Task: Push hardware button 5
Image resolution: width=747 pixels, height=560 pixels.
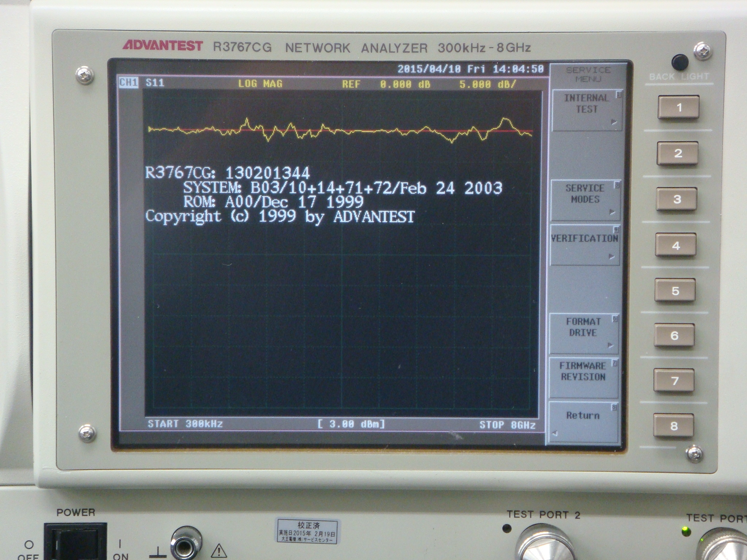Action: click(675, 291)
